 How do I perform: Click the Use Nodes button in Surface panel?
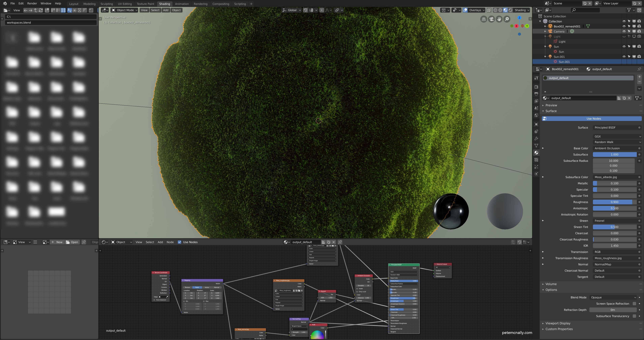[x=592, y=119]
